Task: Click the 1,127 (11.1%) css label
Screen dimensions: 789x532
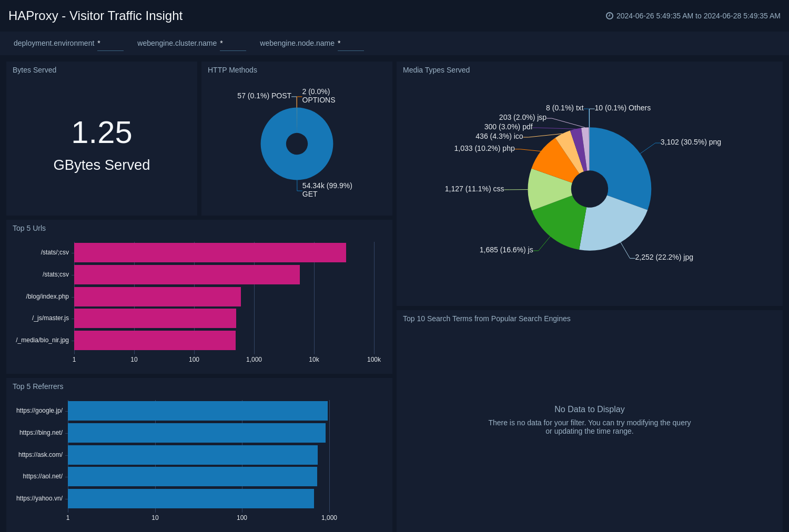Action: click(x=474, y=189)
